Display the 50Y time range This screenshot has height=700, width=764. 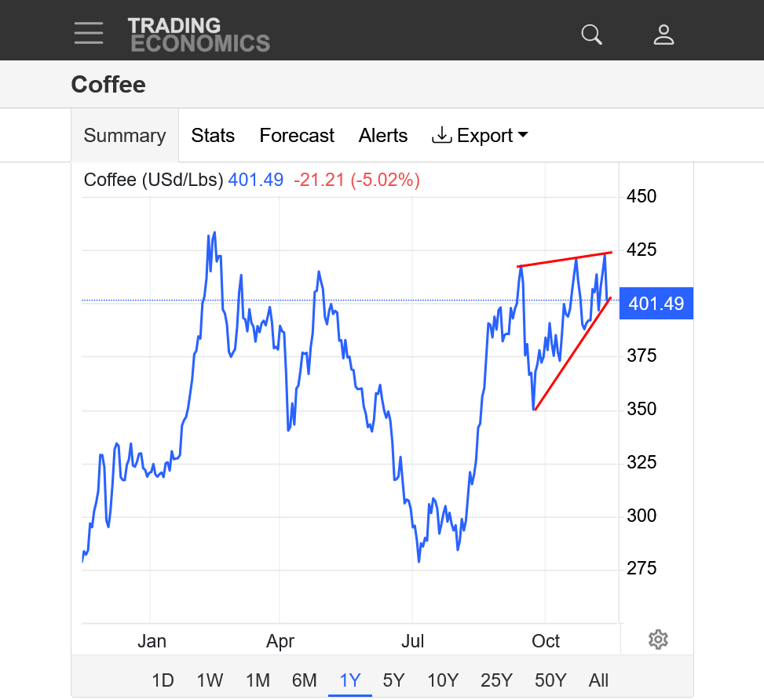click(x=550, y=680)
